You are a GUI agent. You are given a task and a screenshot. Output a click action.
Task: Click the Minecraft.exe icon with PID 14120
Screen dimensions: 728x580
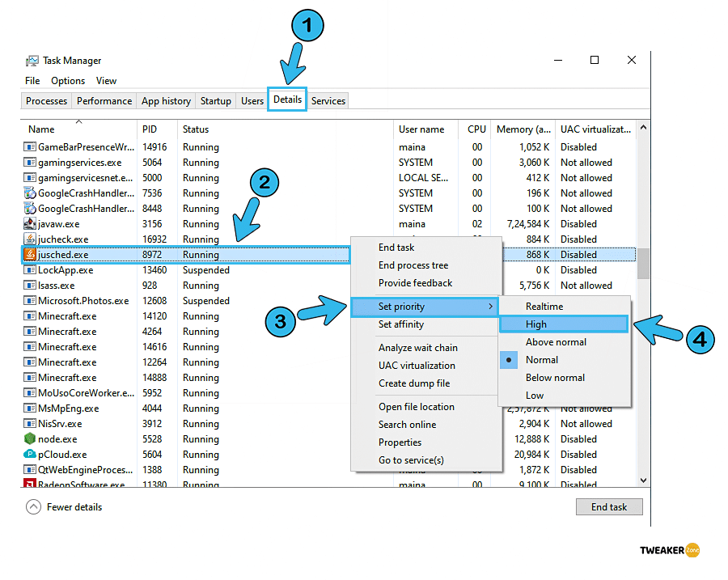[30, 315]
